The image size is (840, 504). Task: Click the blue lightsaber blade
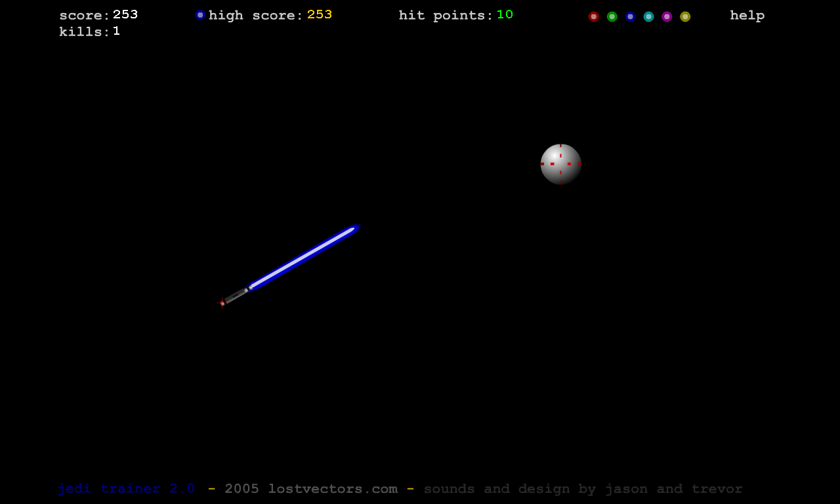(304, 257)
